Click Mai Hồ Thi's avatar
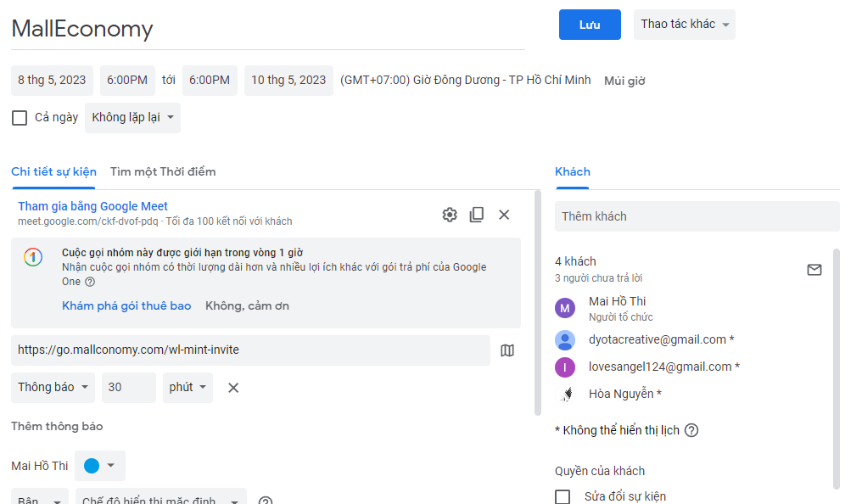Viewport: 862px width, 504px height. coord(565,308)
